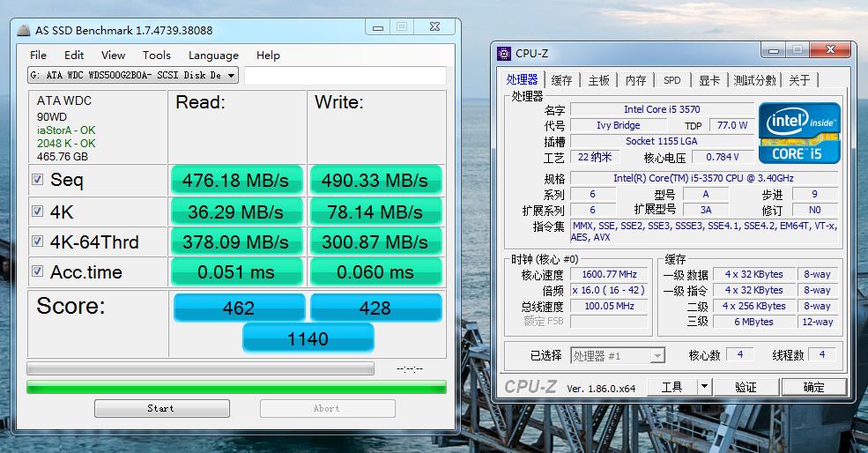Click the write access time 0.060 ms
Viewport: 868px width, 453px height.
[x=376, y=272]
